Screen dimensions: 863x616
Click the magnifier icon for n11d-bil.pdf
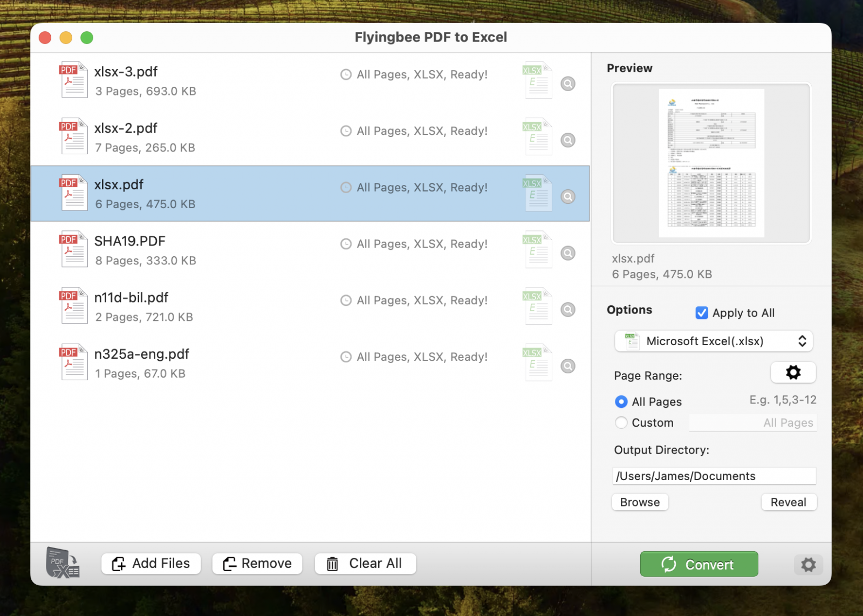click(568, 310)
